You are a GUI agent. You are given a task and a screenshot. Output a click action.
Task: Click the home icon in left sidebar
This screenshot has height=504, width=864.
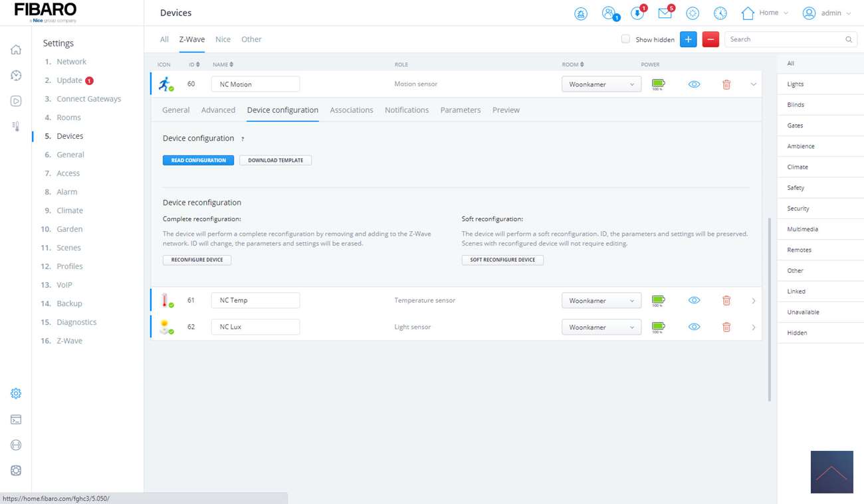[x=16, y=50]
